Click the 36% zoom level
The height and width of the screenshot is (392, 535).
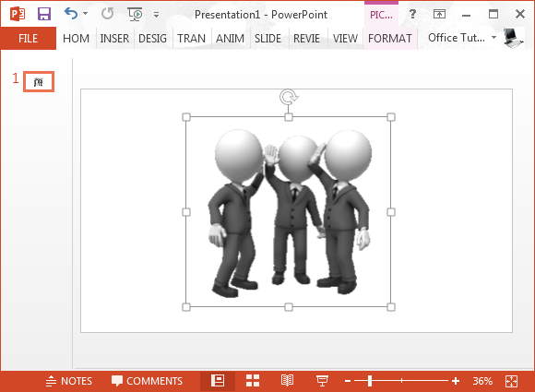coord(482,381)
